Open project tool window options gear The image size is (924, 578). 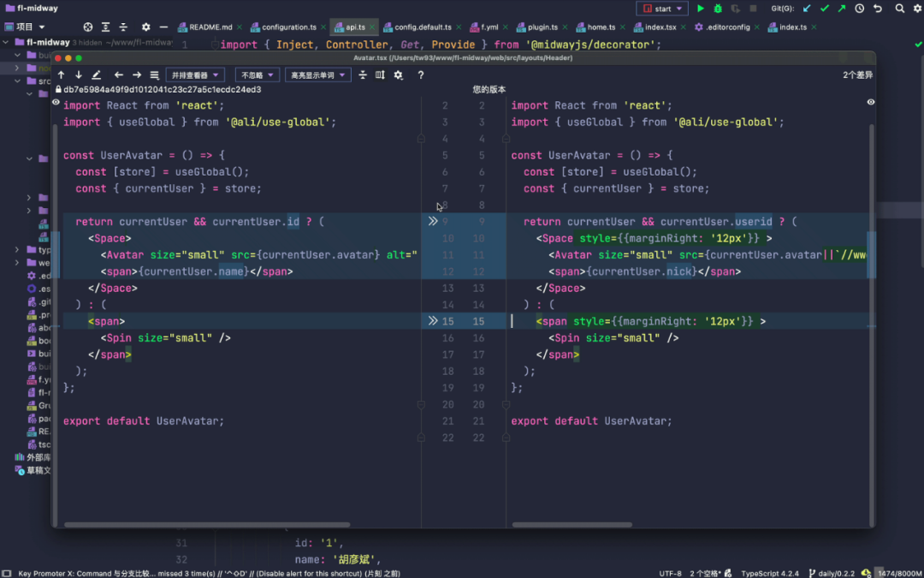tap(145, 27)
